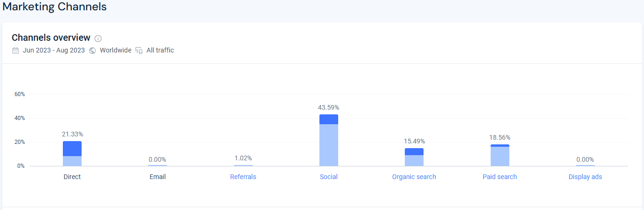This screenshot has width=644, height=210.
Task: Click the light blue part of Paid search bar
Action: (x=500, y=156)
